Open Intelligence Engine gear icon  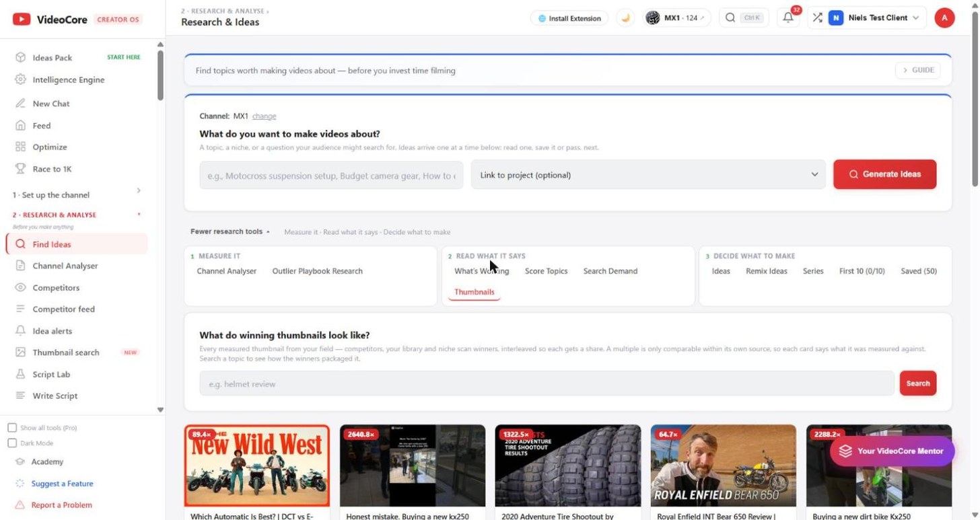(20, 79)
